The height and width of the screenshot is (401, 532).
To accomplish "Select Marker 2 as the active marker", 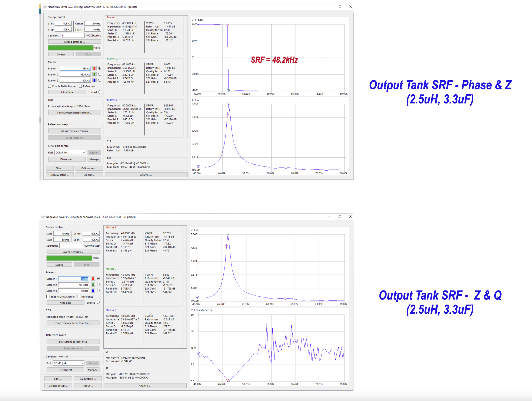I will click(100, 74).
